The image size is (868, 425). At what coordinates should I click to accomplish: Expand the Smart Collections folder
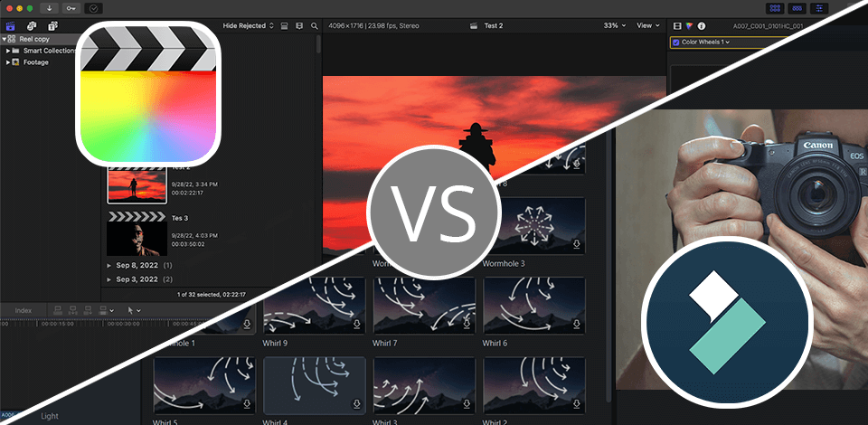point(8,51)
